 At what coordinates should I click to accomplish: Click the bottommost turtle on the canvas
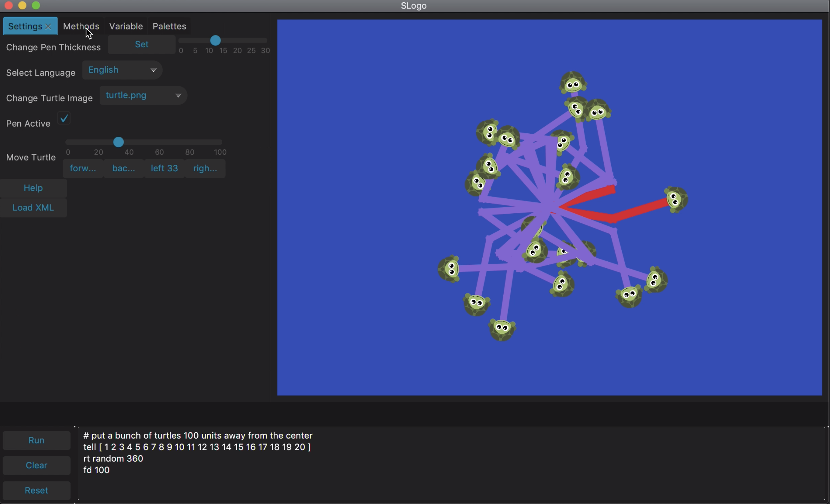point(502,329)
